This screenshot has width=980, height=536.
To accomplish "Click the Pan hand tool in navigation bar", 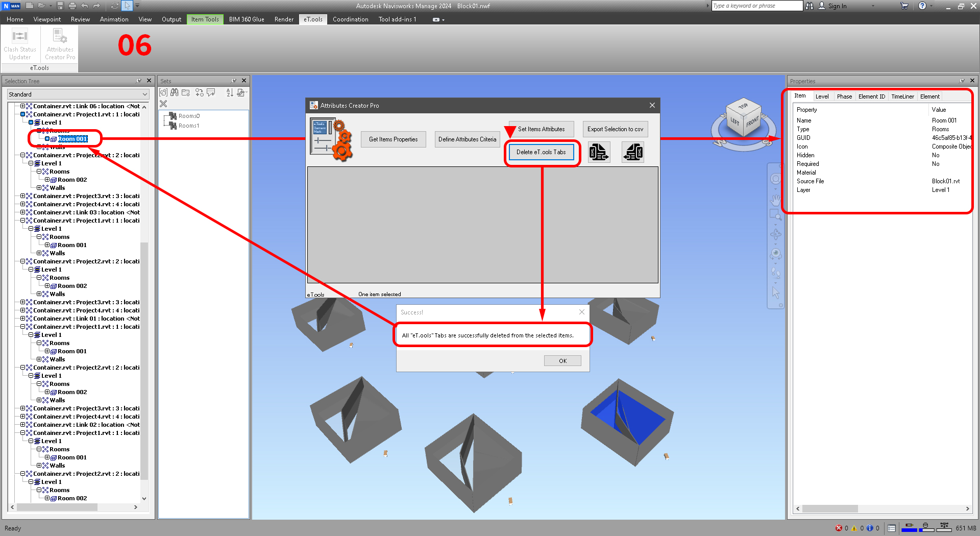I will (776, 199).
